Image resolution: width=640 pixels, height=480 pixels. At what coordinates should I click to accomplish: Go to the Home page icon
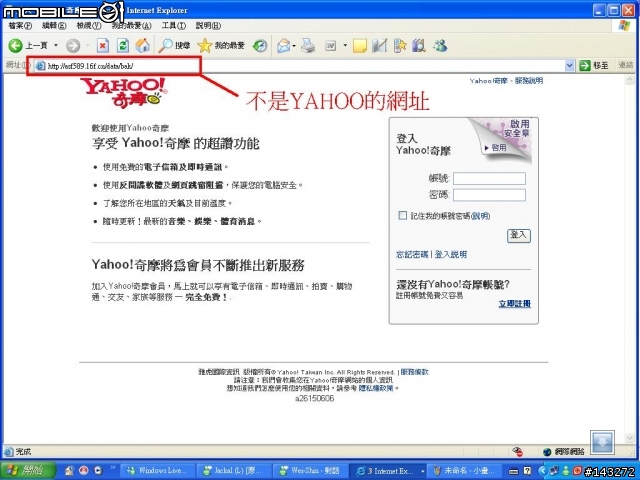pos(142,45)
